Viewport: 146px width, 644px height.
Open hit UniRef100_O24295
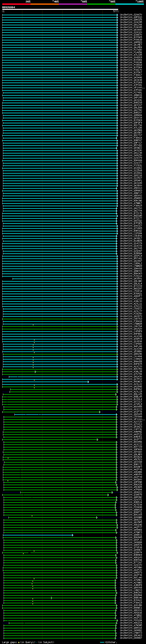click(131, 22)
